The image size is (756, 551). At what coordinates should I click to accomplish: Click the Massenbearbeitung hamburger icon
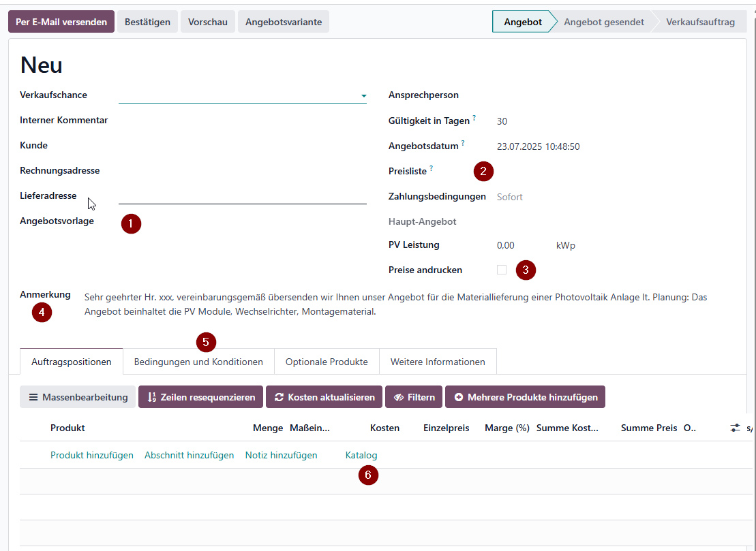[x=33, y=397]
